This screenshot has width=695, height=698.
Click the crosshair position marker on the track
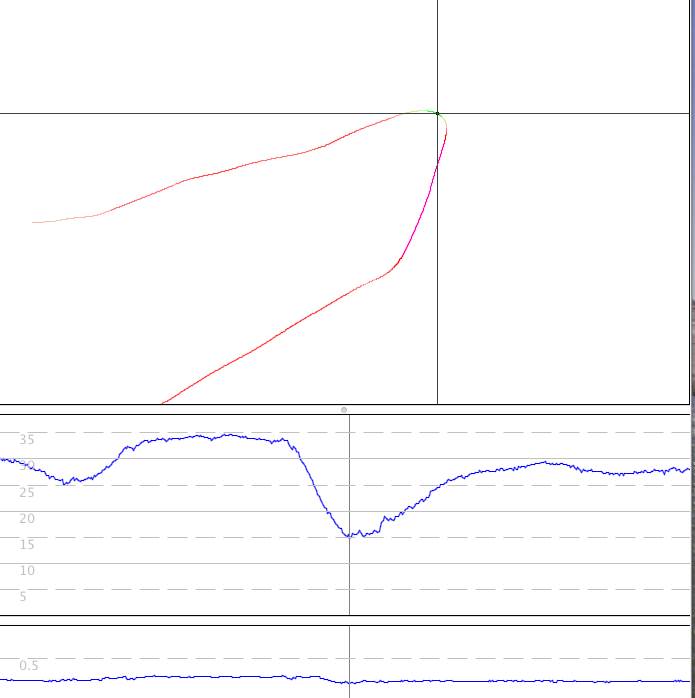437,114
